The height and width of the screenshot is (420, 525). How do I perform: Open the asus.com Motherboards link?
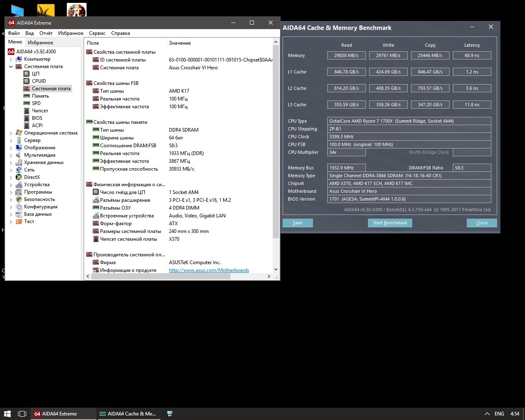[209, 270]
